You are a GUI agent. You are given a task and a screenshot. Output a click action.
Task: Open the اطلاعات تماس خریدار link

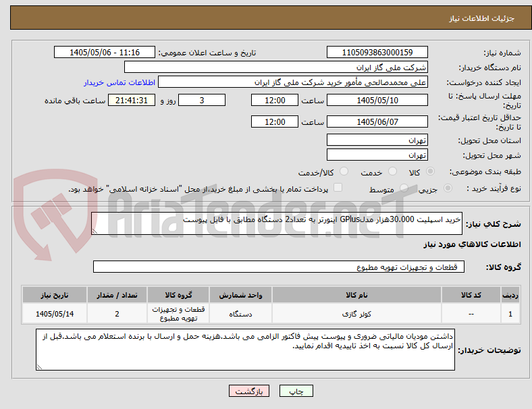coord(119,82)
